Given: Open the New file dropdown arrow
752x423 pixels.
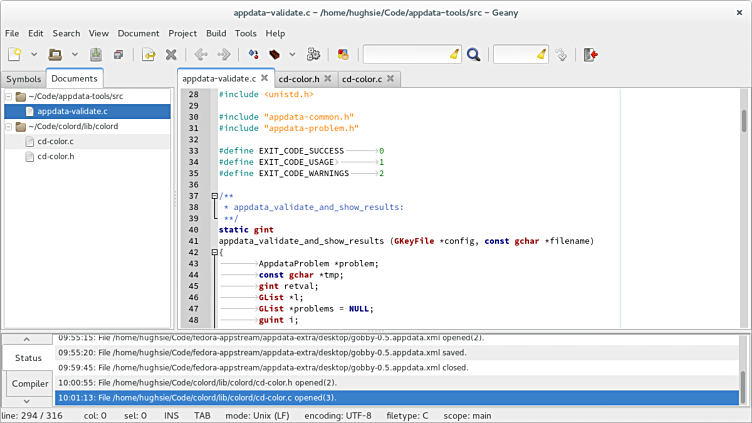Looking at the screenshot, I should 34,54.
